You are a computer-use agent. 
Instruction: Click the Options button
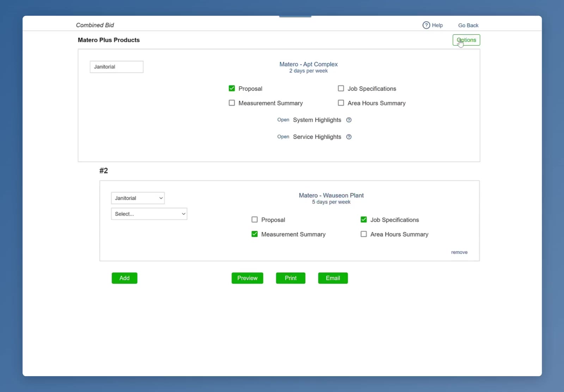[x=466, y=40]
